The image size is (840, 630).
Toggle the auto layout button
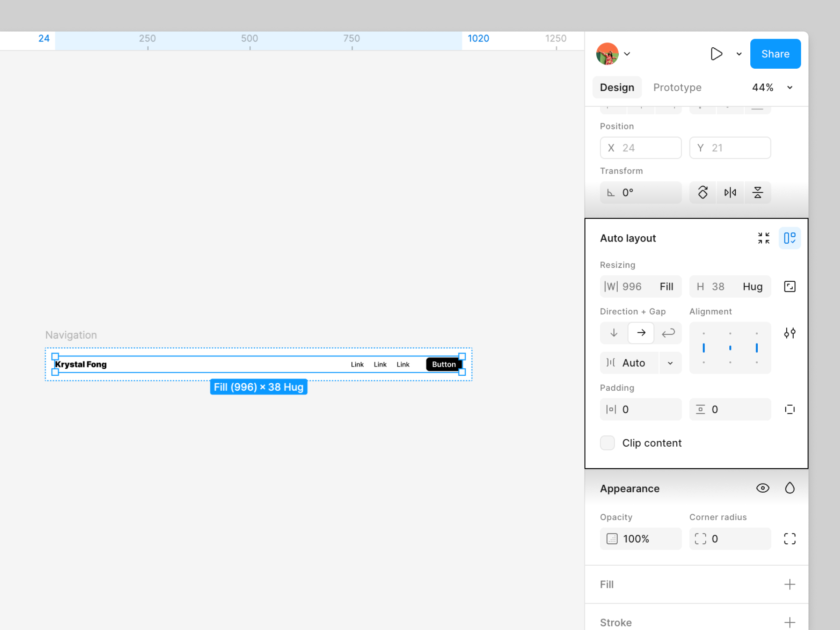[x=790, y=238]
